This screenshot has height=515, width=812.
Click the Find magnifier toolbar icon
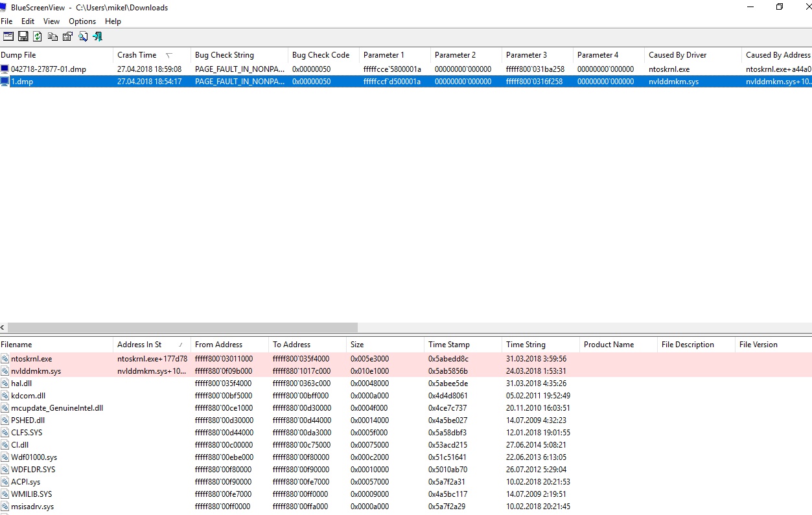click(83, 36)
